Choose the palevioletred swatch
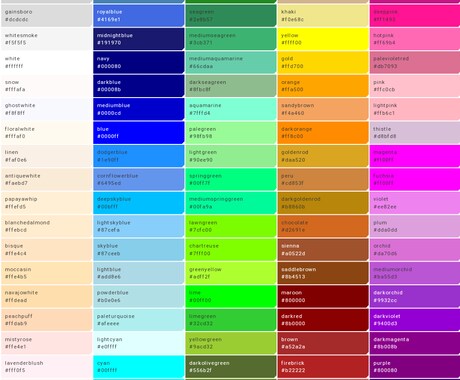460x380 pixels. point(415,62)
